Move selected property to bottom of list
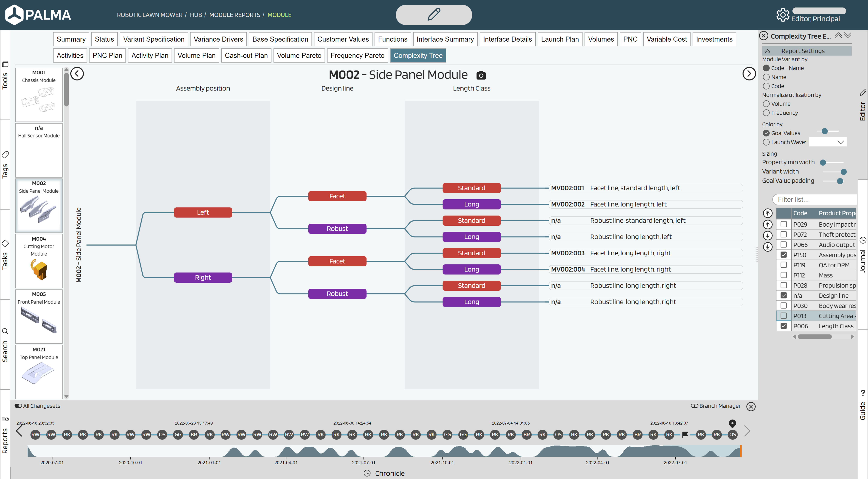The height and width of the screenshot is (479, 868). pyautogui.click(x=768, y=247)
